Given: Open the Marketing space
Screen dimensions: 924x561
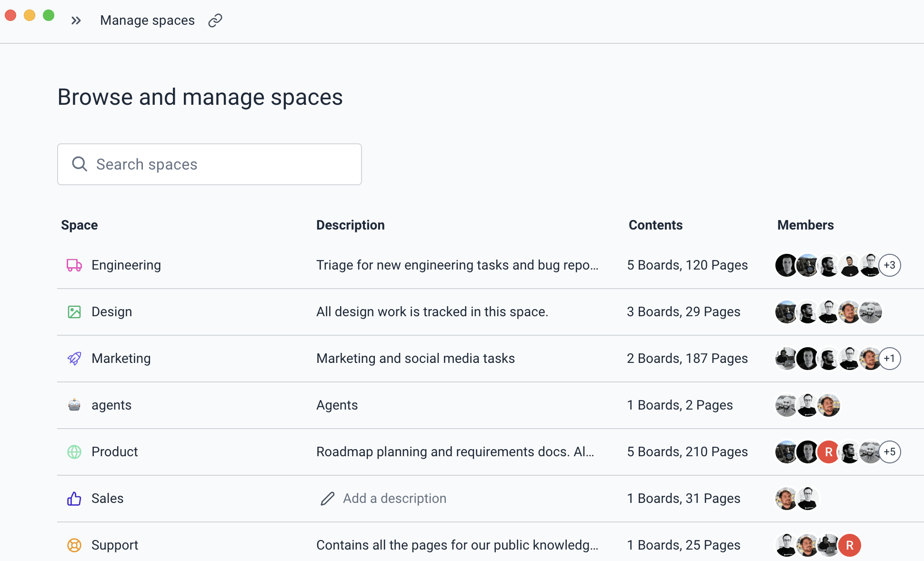Looking at the screenshot, I should click(x=121, y=359).
